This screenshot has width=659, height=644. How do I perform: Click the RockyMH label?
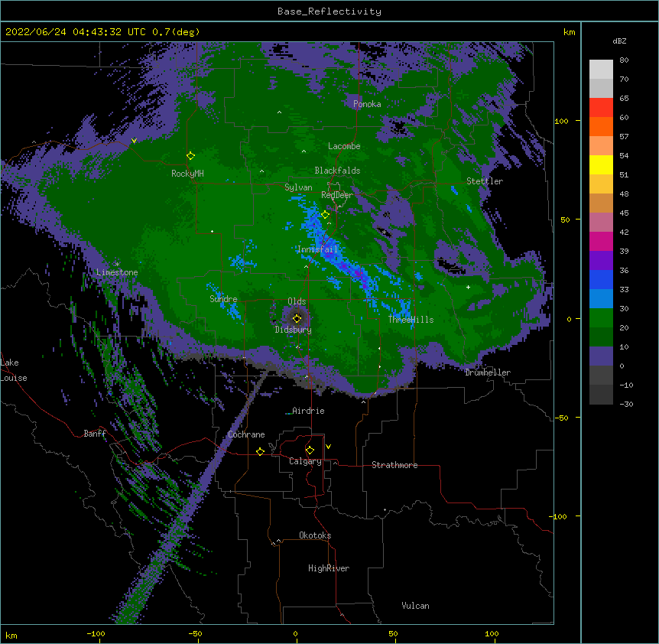[187, 174]
